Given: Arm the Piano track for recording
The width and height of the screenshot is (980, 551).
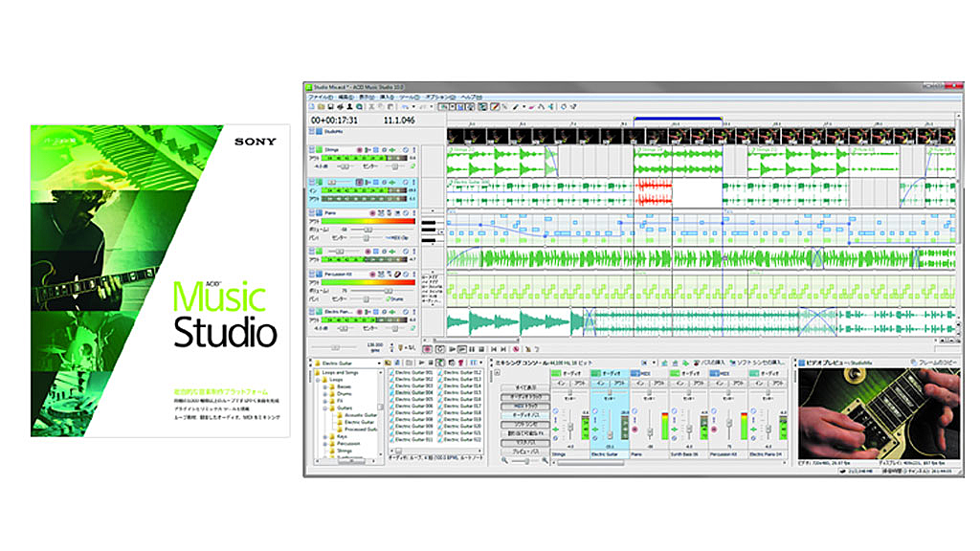Looking at the screenshot, I should pos(372,213).
